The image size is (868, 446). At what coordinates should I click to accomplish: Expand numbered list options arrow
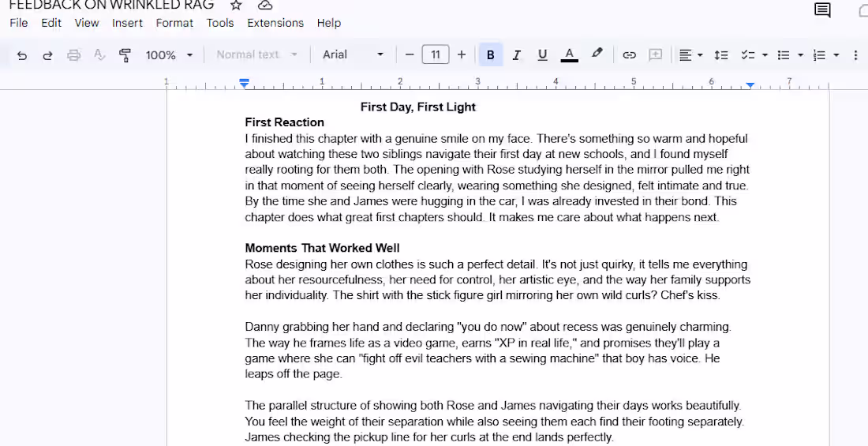pos(836,54)
